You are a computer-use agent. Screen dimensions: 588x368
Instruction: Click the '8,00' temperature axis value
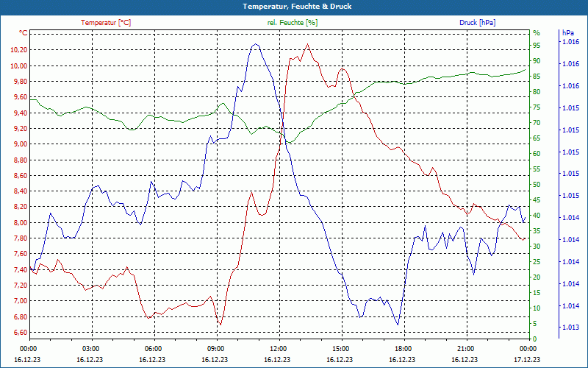pyautogui.click(x=21, y=222)
